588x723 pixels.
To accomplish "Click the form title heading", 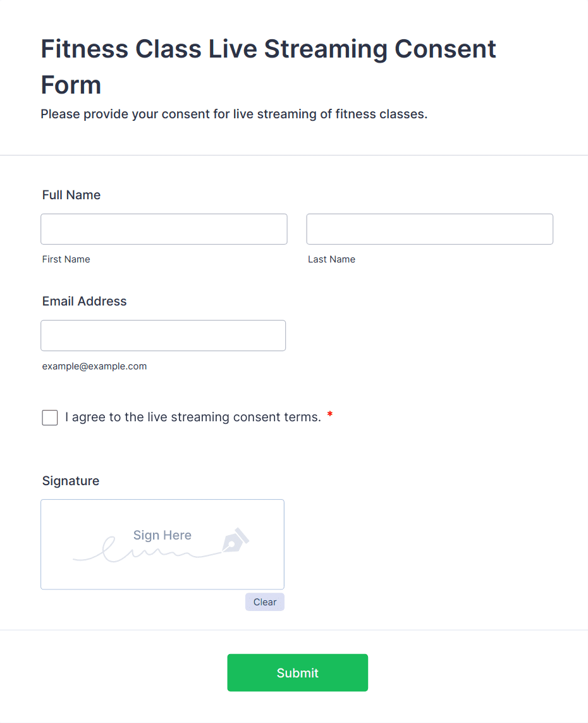I will pos(268,66).
